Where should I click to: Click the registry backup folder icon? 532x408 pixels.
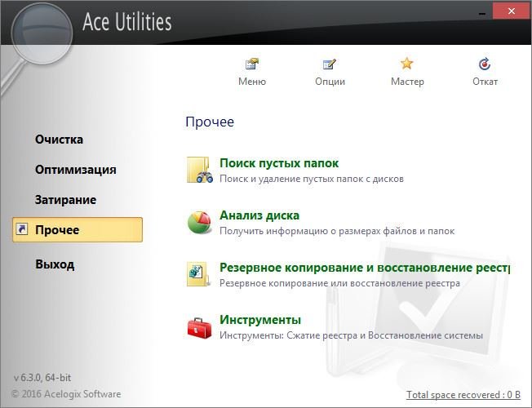pos(198,274)
